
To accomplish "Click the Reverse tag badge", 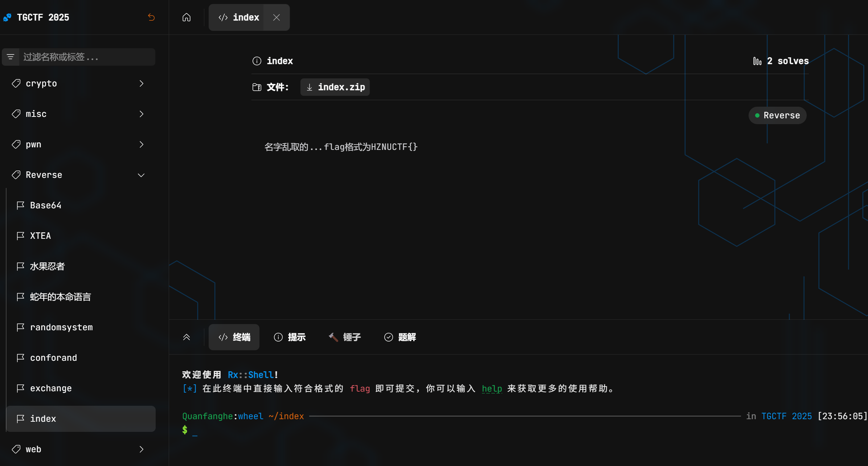I will [777, 115].
